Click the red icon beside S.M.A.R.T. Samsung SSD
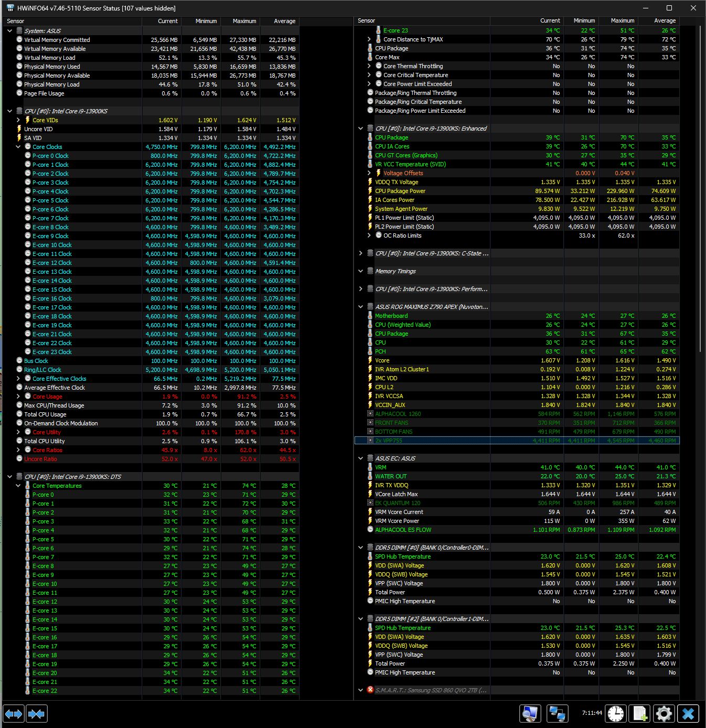The image size is (706, 728). [370, 690]
